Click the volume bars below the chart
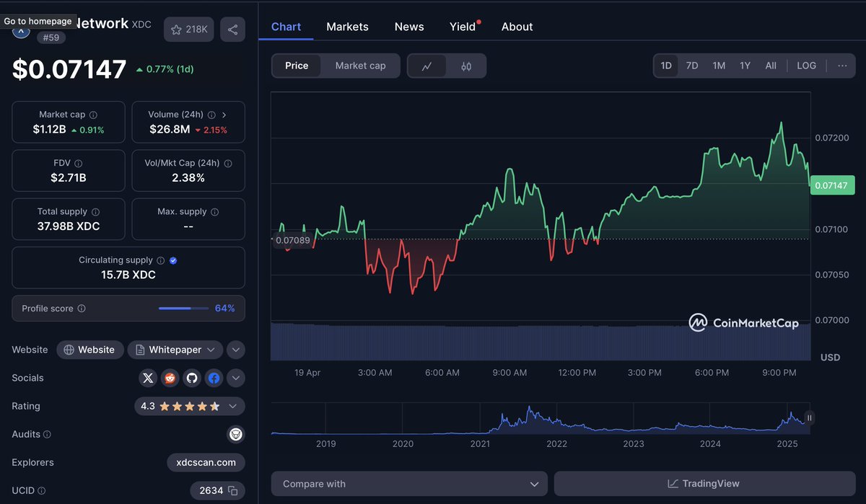The width and height of the screenshot is (866, 504). pyautogui.click(x=541, y=342)
